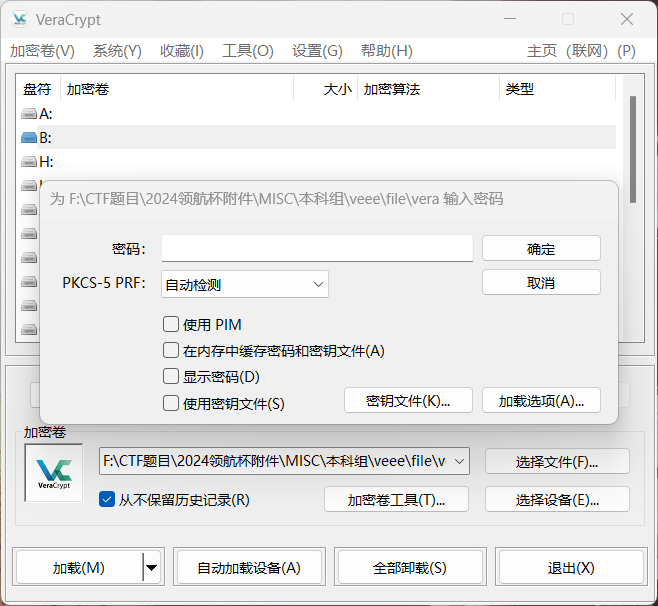Click into the 密码 input field
The image size is (658, 606).
(316, 249)
